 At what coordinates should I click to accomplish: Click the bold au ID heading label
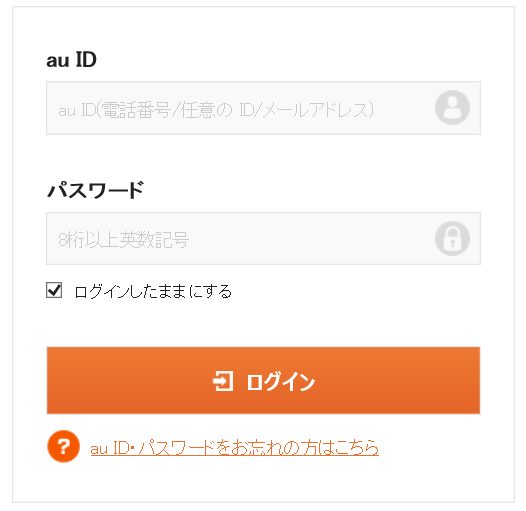coord(71,60)
